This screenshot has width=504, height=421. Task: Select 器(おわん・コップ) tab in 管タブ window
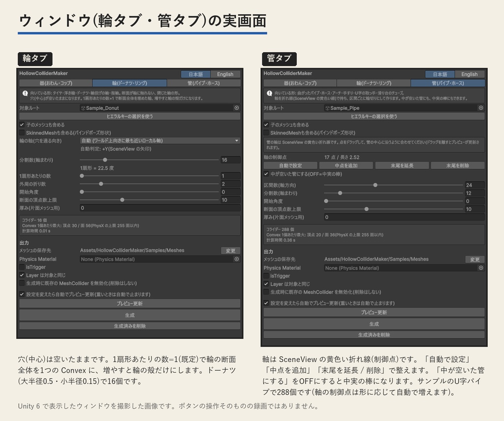(300, 83)
